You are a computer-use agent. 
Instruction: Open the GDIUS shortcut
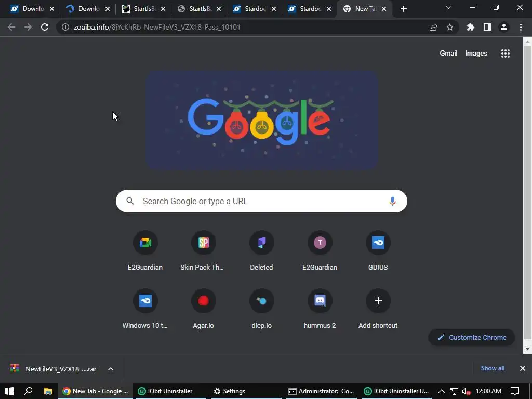point(378,250)
